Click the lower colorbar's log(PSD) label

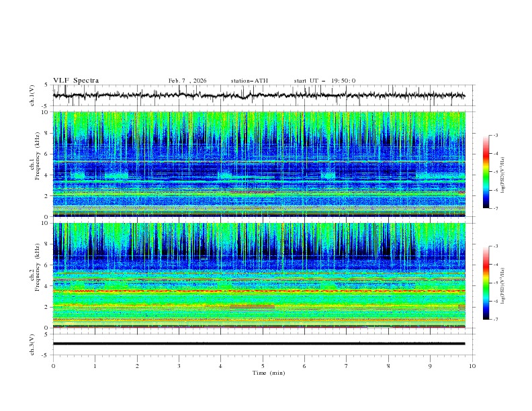[x=503, y=286]
